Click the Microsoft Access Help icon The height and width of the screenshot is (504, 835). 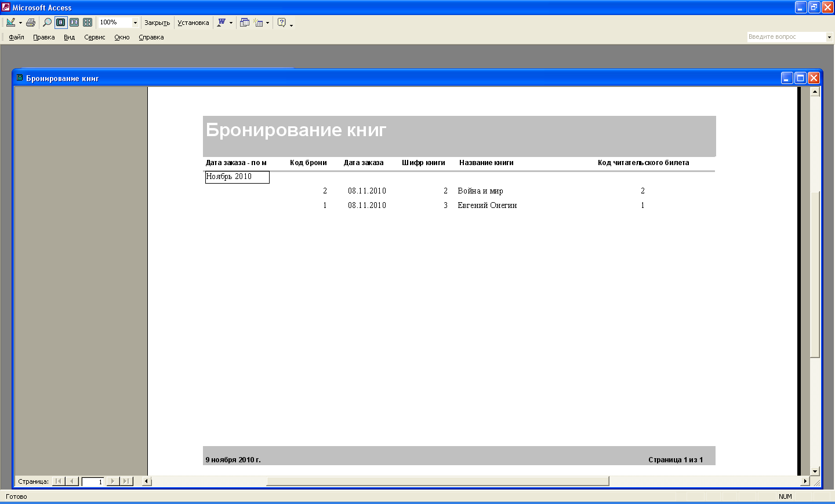coord(281,23)
